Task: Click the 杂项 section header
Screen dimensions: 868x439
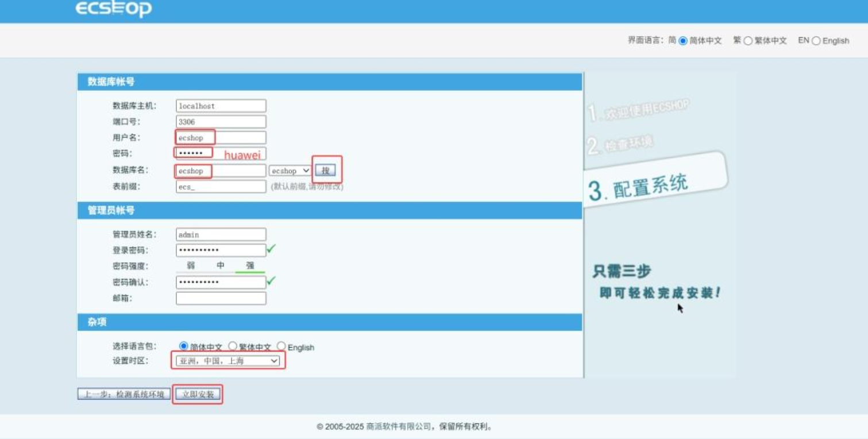Action: click(x=330, y=322)
